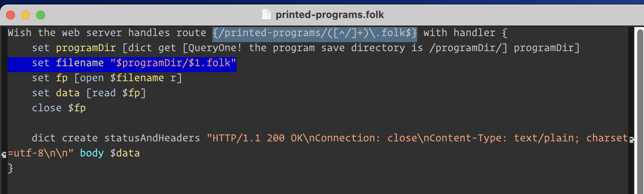
Task: Close the printed-programs.folk window
Action: point(11,15)
